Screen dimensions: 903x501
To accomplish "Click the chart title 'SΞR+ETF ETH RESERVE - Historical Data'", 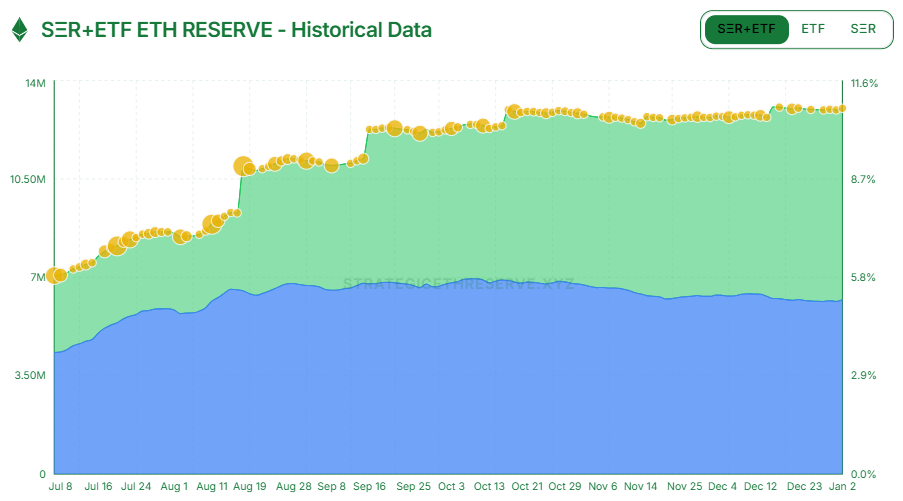I will coord(236,30).
